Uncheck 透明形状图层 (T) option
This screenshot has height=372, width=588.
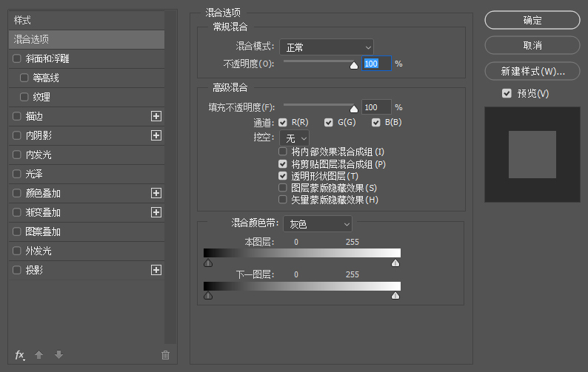pyautogui.click(x=283, y=176)
